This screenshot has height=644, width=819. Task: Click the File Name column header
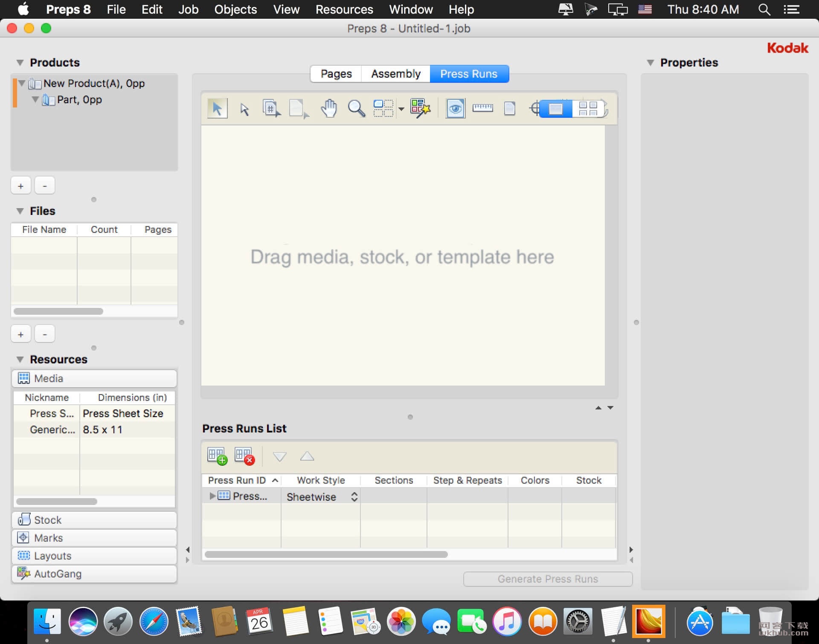click(x=44, y=229)
